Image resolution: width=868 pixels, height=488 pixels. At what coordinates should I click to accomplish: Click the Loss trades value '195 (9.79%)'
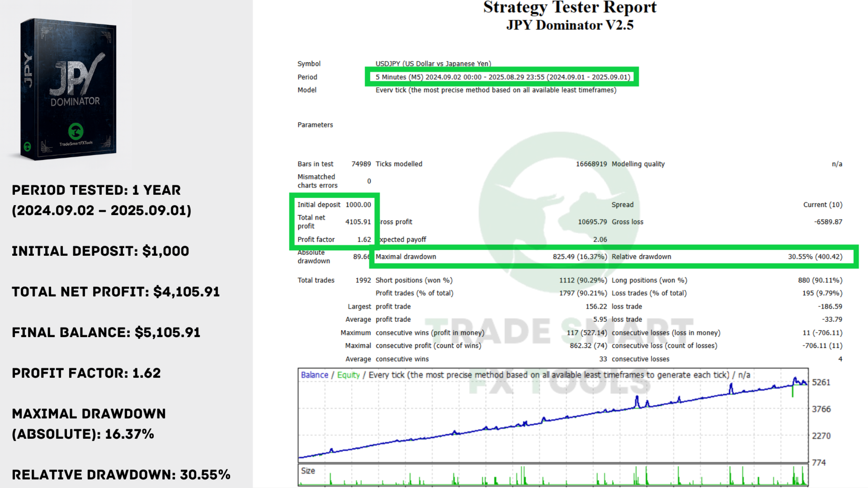coord(822,293)
